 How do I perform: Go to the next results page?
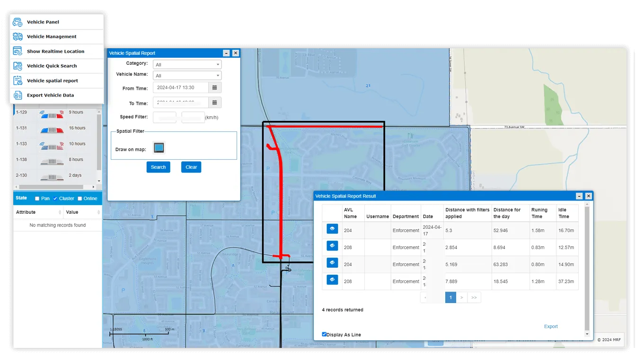click(462, 297)
